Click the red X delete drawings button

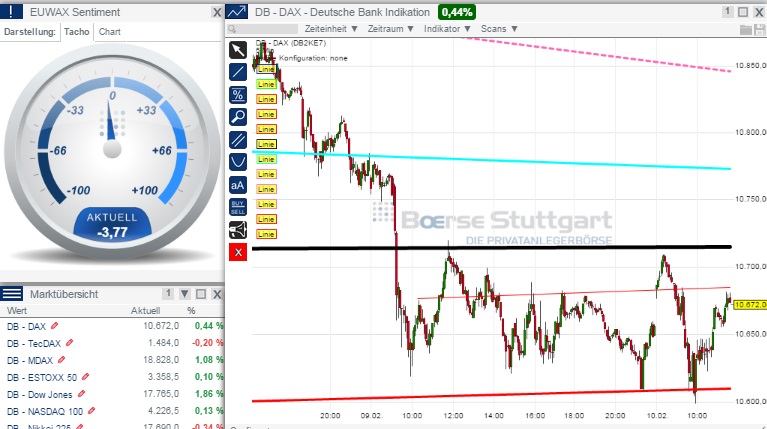(238, 252)
